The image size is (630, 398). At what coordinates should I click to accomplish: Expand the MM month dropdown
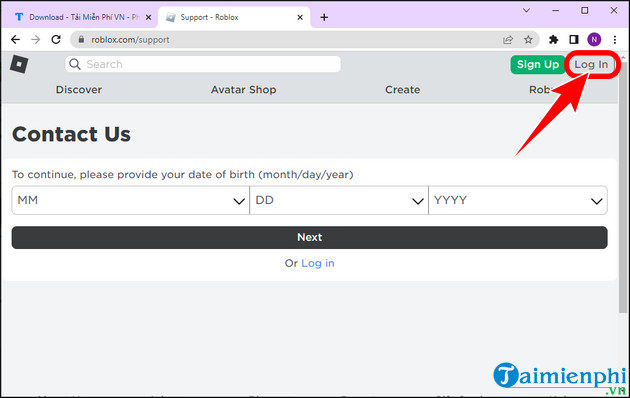point(131,200)
